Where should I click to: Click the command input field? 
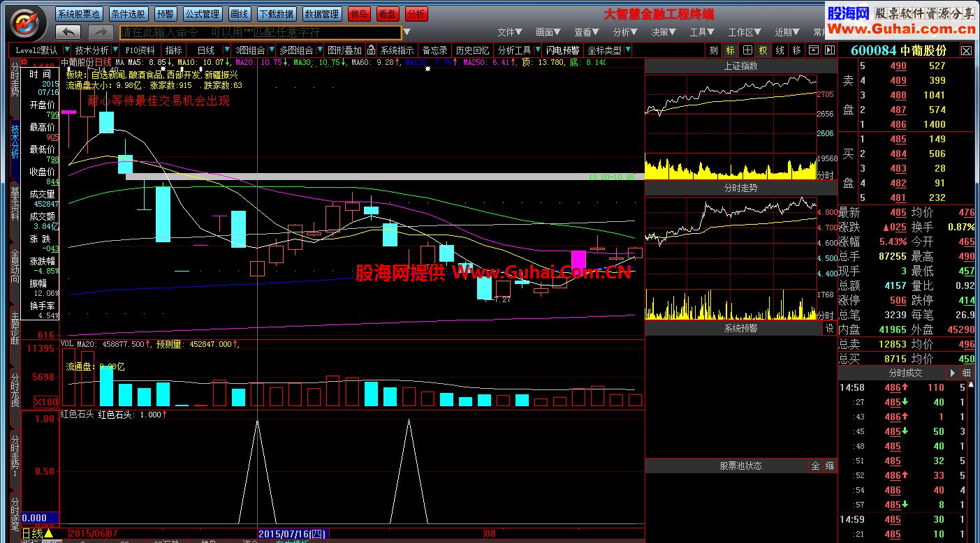coord(261,32)
